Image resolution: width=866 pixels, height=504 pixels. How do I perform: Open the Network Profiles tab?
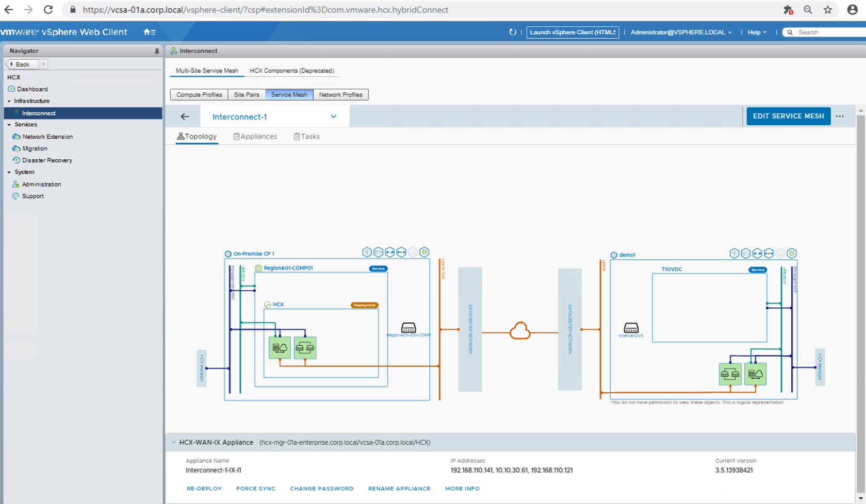(340, 95)
